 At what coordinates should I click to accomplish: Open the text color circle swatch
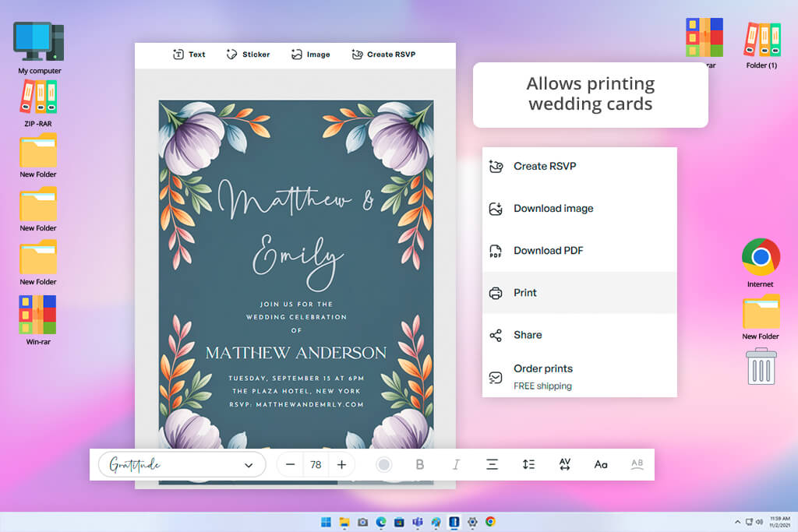[383, 465]
